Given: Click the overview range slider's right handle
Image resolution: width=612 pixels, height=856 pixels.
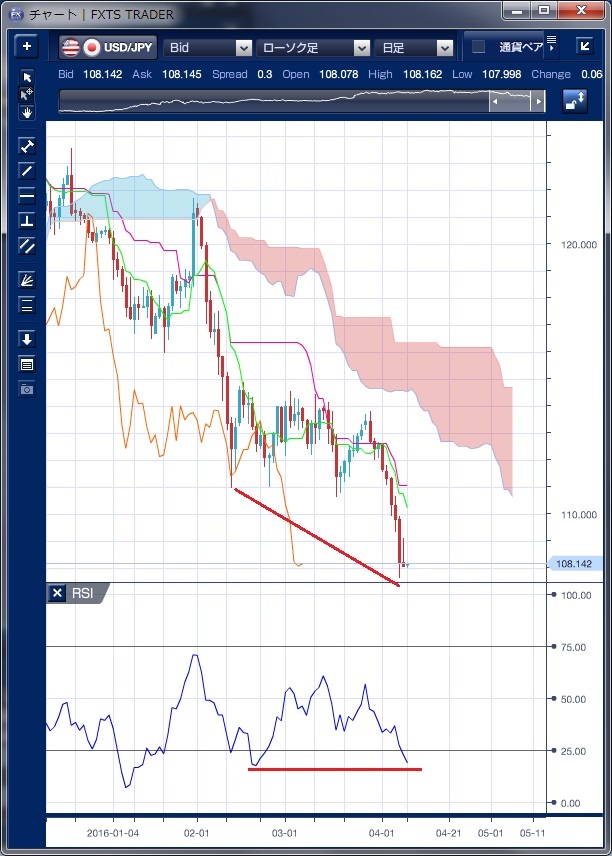Looking at the screenshot, I should tap(539, 102).
